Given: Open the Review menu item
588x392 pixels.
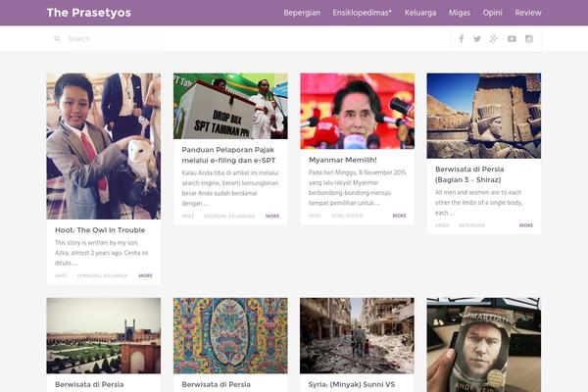Looking at the screenshot, I should click(528, 13).
